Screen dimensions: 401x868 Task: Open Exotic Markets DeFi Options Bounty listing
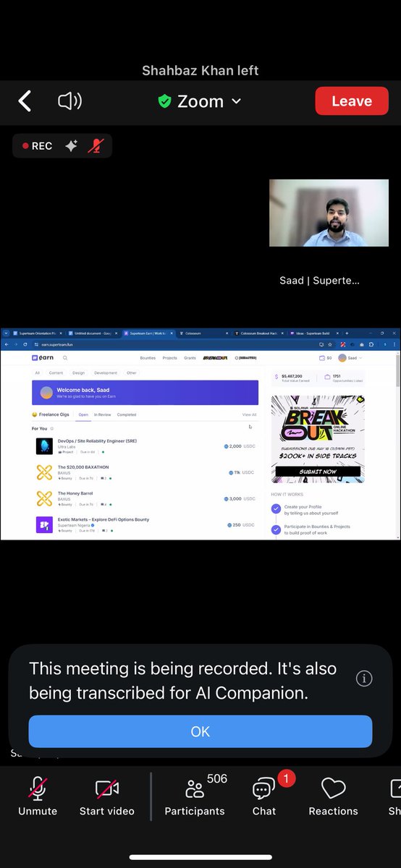coord(145,524)
